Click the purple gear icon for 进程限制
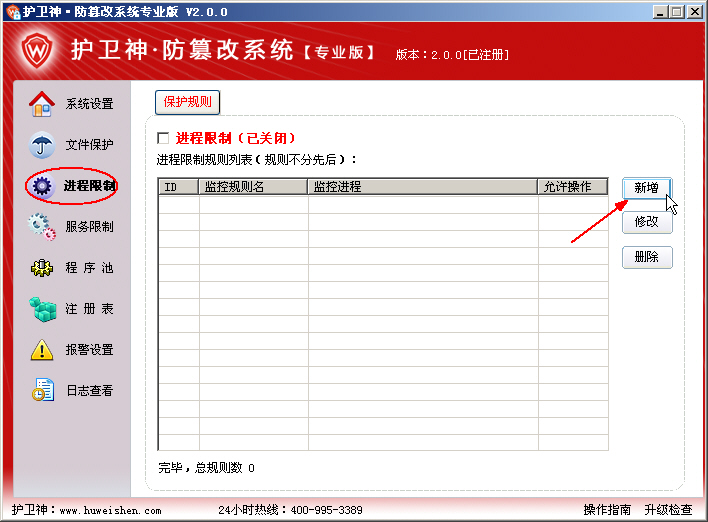Viewport: 708px width, 522px height. 42,186
